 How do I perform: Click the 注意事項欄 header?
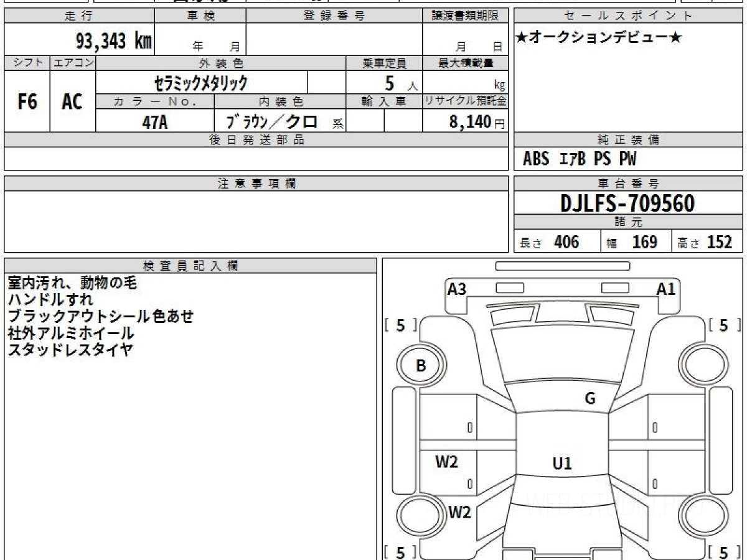[256, 184]
